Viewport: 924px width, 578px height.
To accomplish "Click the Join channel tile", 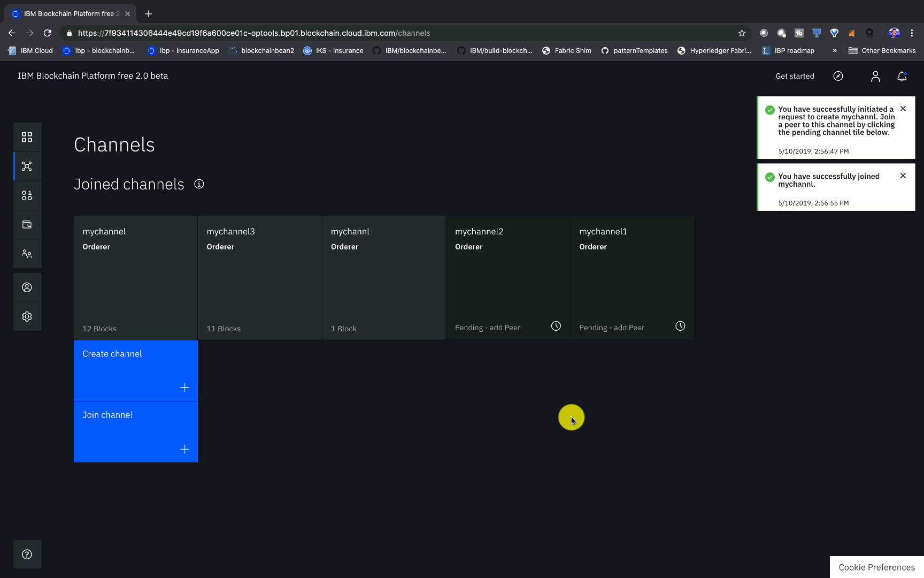I will 136,432.
